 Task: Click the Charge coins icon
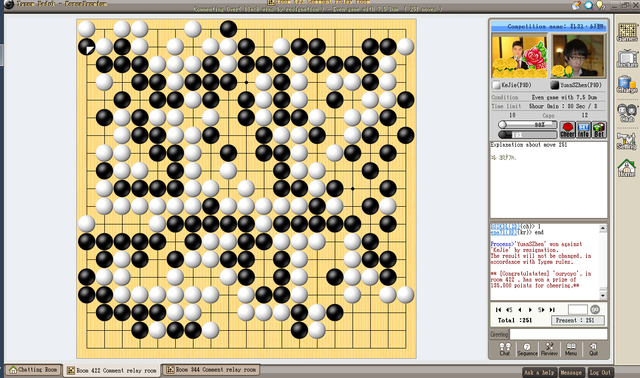click(x=627, y=84)
